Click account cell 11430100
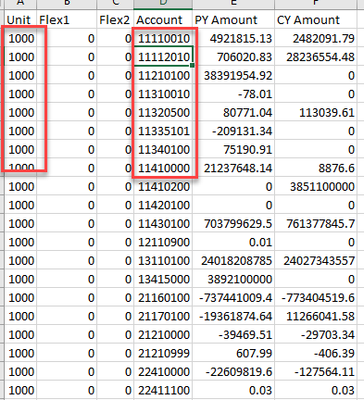Image resolution: width=364 pixels, height=400 pixels. [x=163, y=224]
